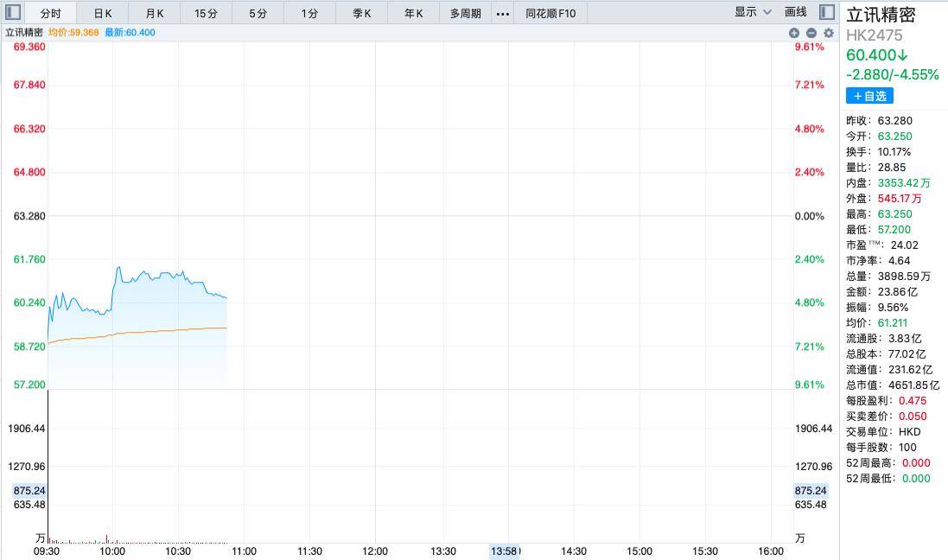Click the 最新:60.400 label in chart header

130,33
